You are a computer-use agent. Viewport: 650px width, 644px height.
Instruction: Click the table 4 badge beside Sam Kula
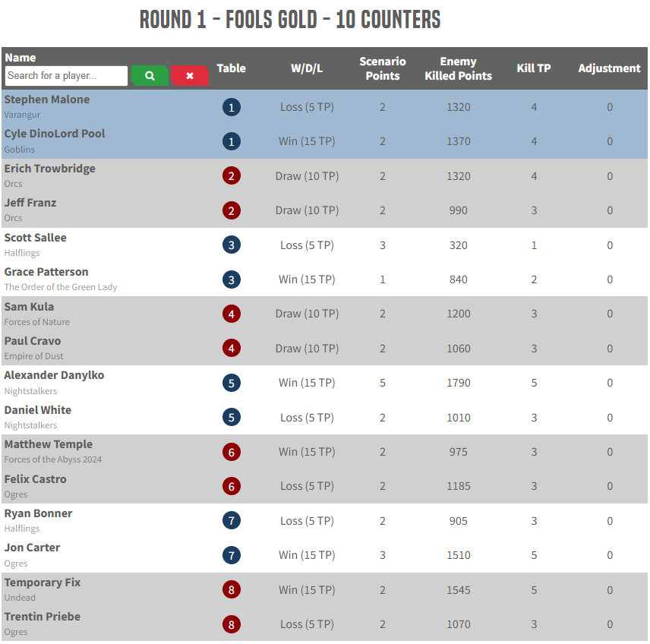(232, 314)
